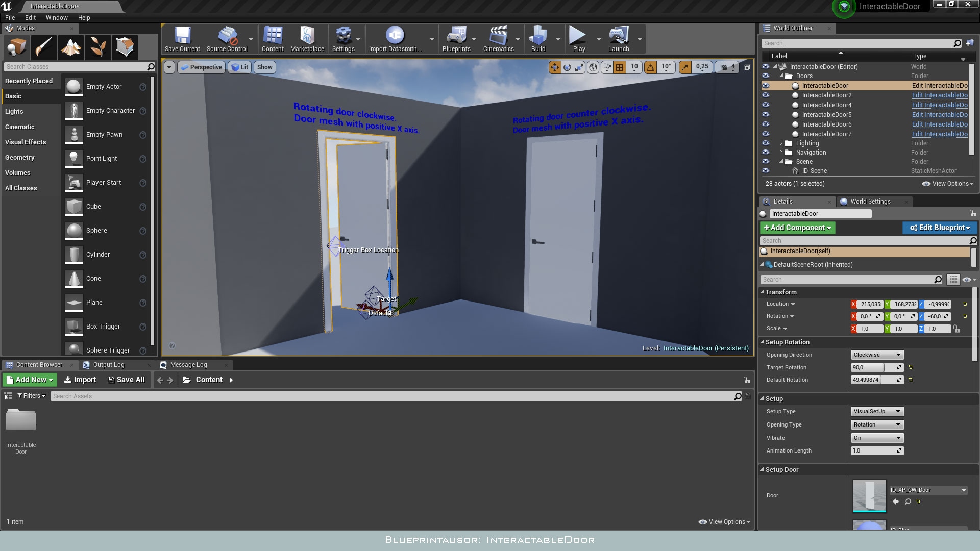Expand the Navigation folder in World Outliner
This screenshot has width=980, height=551.
click(781, 152)
